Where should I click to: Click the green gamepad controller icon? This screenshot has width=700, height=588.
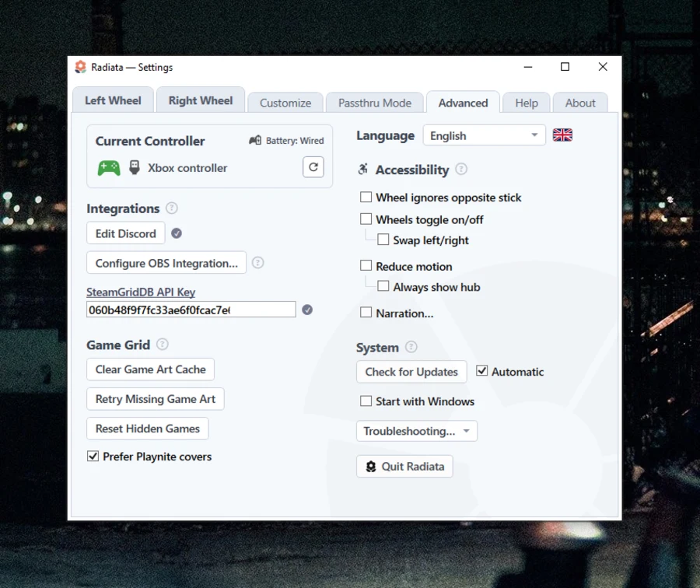pos(109,168)
